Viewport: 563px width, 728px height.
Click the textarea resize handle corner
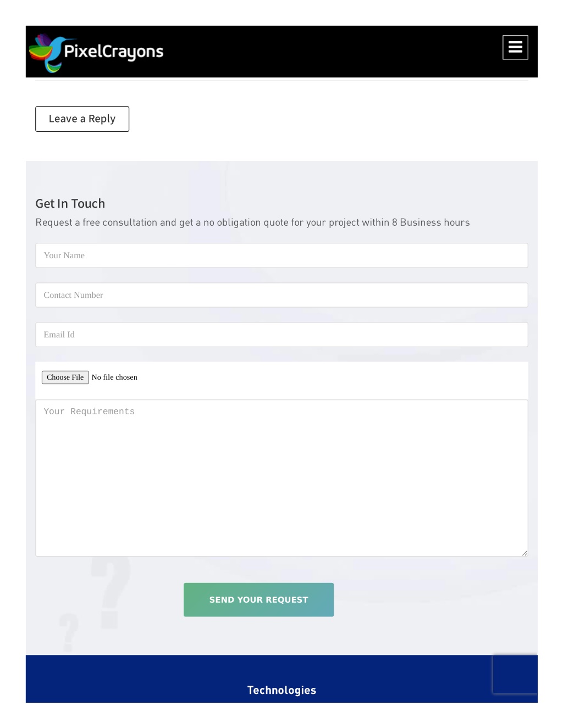point(525,553)
